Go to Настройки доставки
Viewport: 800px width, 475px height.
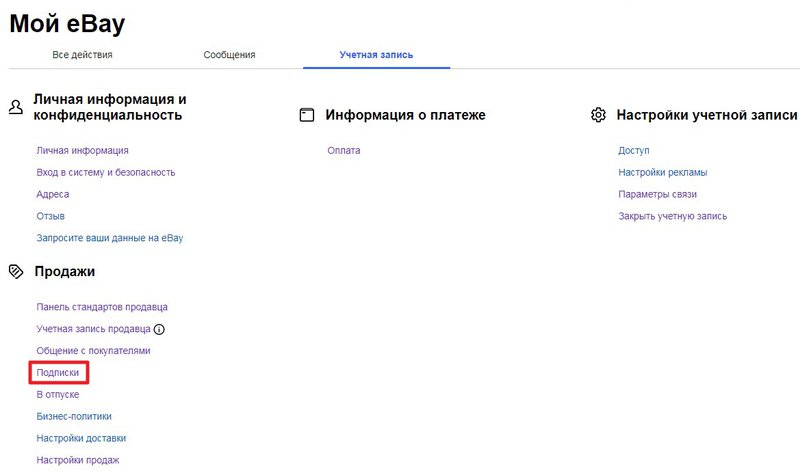81,438
